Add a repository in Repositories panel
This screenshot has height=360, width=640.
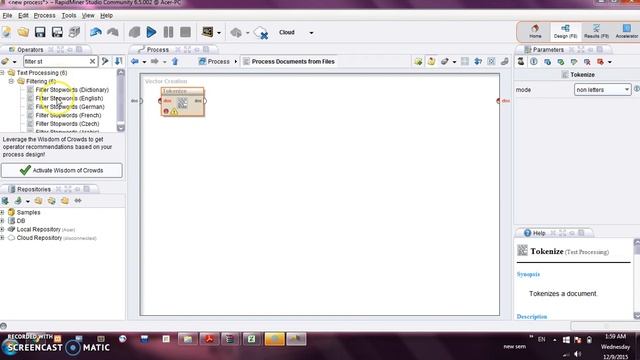[x=5, y=200]
